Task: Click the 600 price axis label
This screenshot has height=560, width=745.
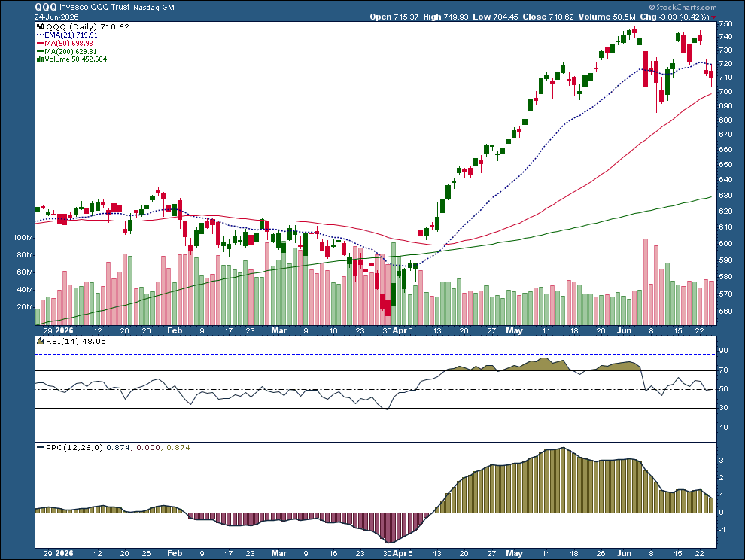Action: click(x=725, y=243)
